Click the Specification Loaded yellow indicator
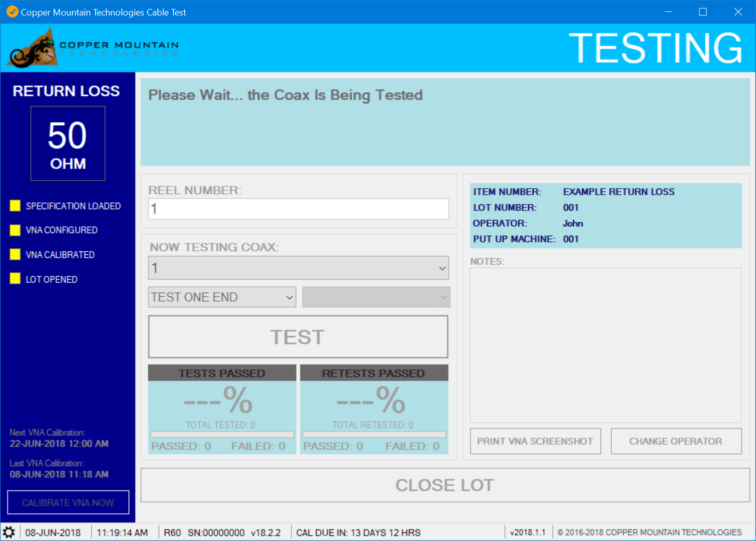Screen dimensions: 756x541 point(15,206)
